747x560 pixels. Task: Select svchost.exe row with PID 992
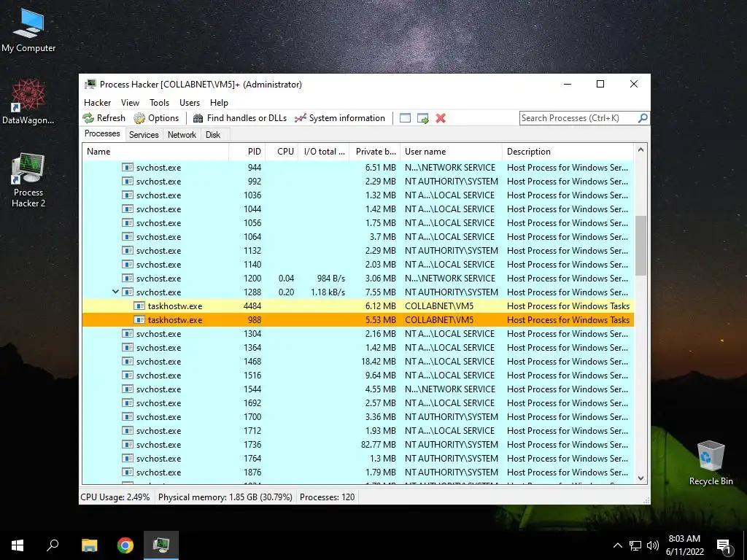357,181
